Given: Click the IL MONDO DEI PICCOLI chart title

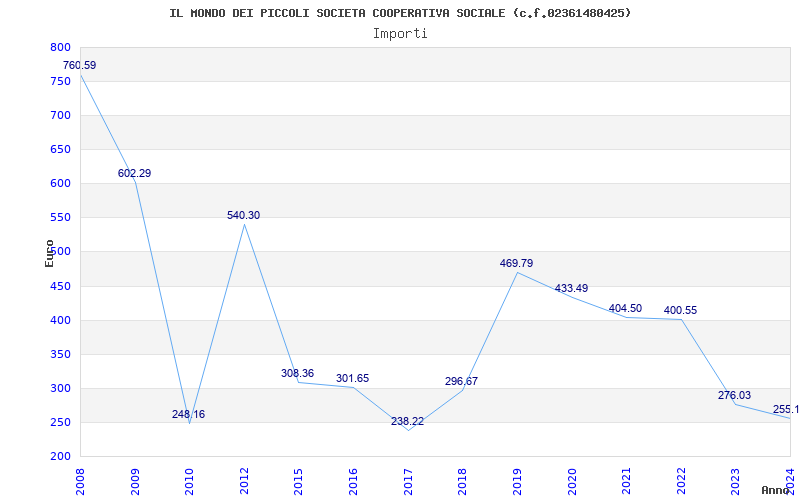Looking at the screenshot, I should tap(400, 13).
